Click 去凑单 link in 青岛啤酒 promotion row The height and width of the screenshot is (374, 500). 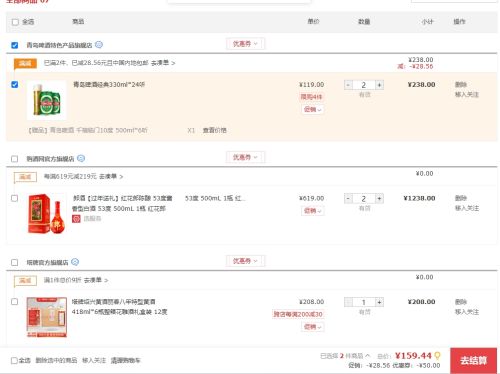163,63
